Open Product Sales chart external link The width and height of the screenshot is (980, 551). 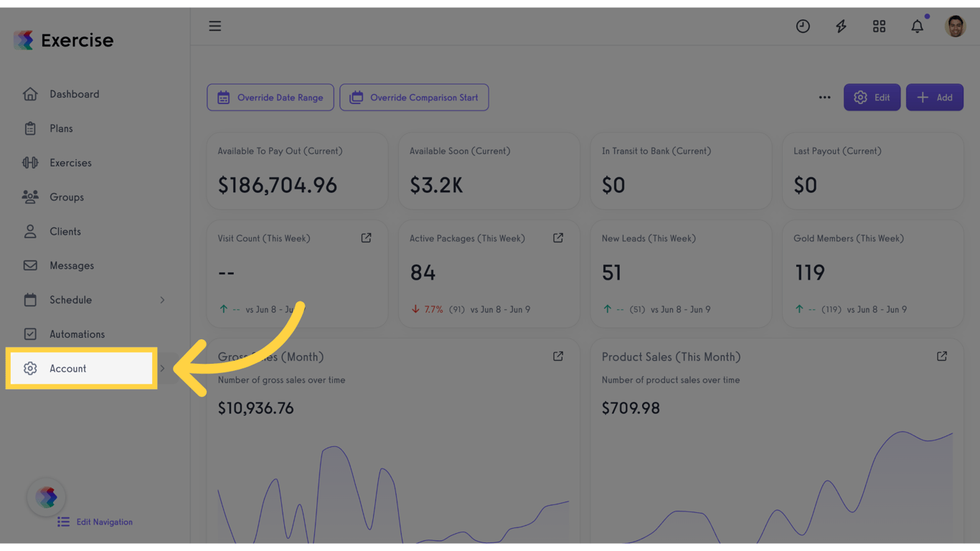[942, 357]
